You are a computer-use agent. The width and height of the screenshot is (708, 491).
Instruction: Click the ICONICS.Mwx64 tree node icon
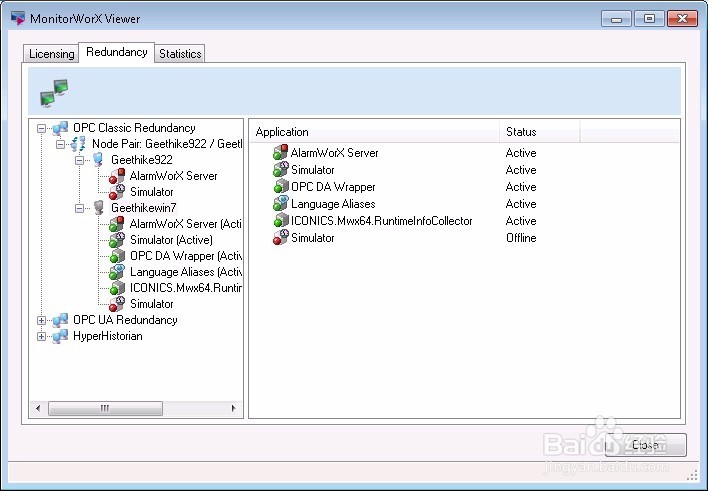point(117,288)
